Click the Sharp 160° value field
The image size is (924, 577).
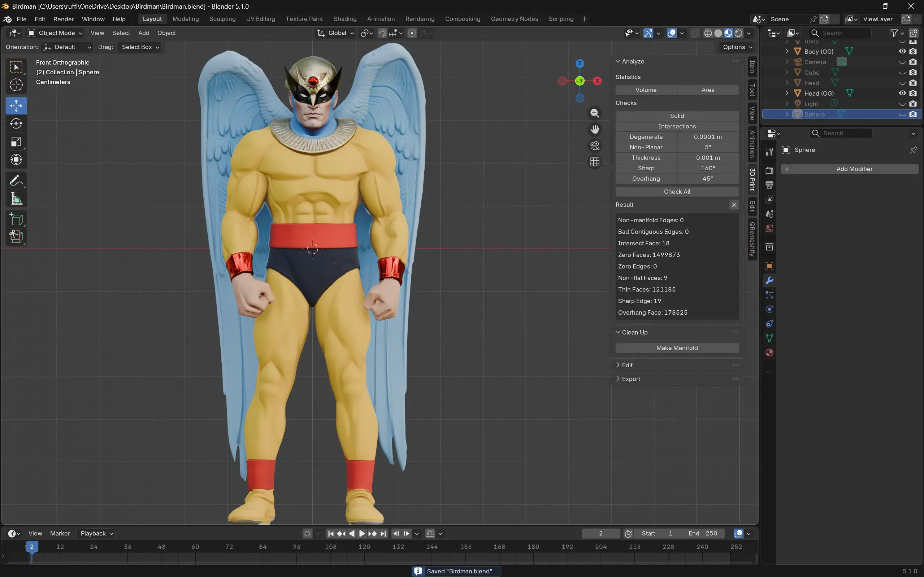[x=708, y=168]
